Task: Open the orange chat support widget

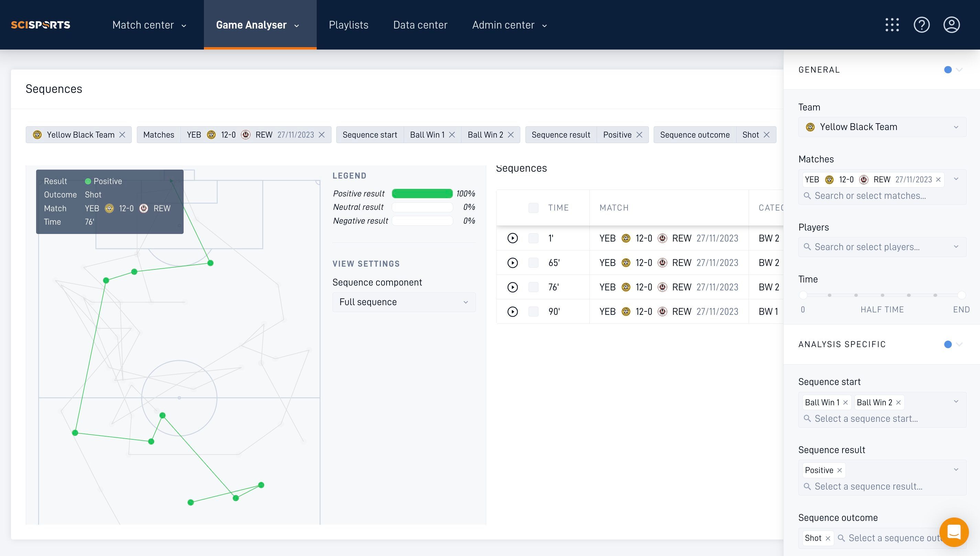Action: 954,532
